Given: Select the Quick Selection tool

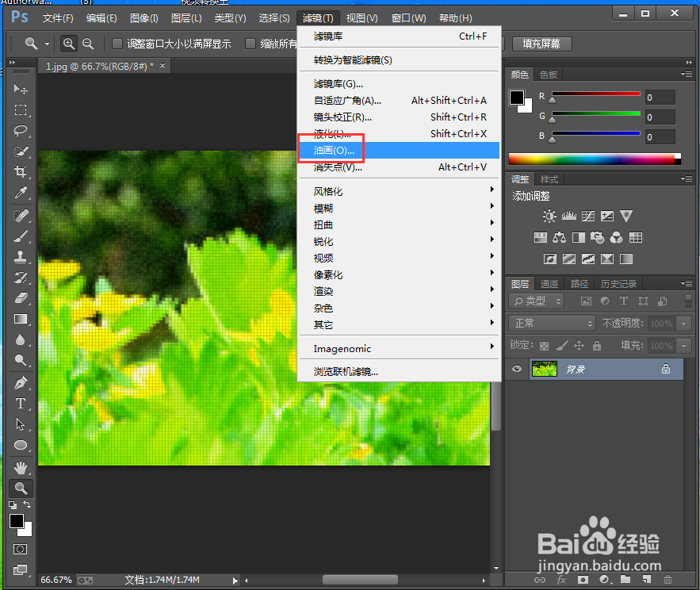Looking at the screenshot, I should coord(20,151).
